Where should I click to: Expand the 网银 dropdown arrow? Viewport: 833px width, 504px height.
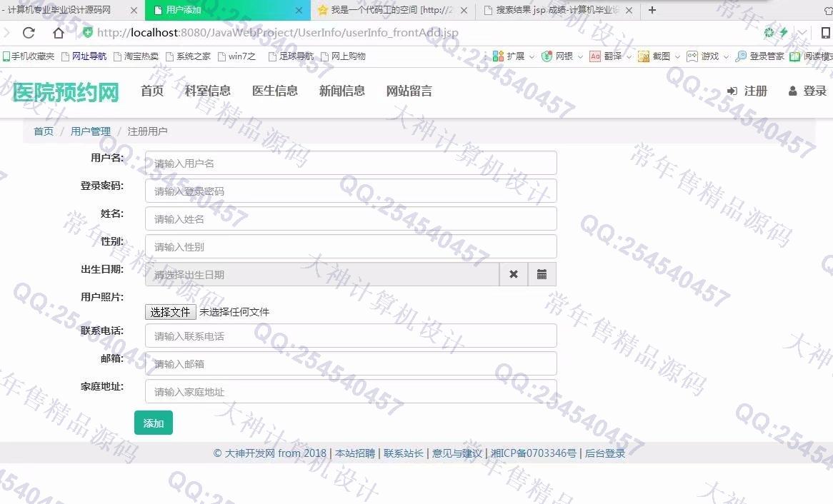tap(580, 56)
